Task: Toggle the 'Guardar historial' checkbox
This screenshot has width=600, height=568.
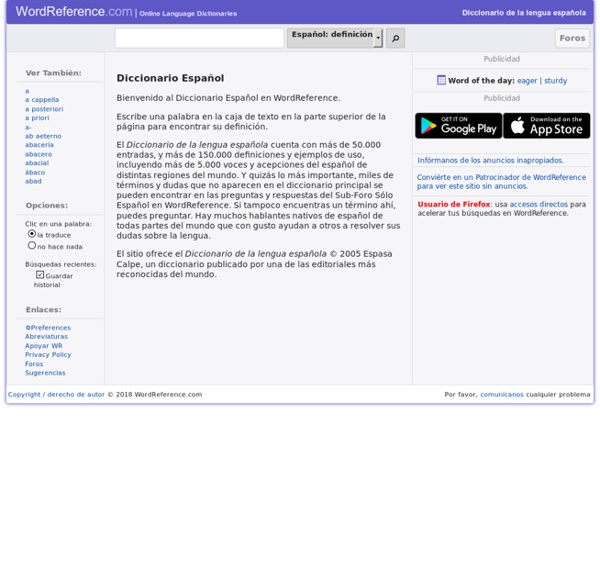Action: pyautogui.click(x=40, y=275)
